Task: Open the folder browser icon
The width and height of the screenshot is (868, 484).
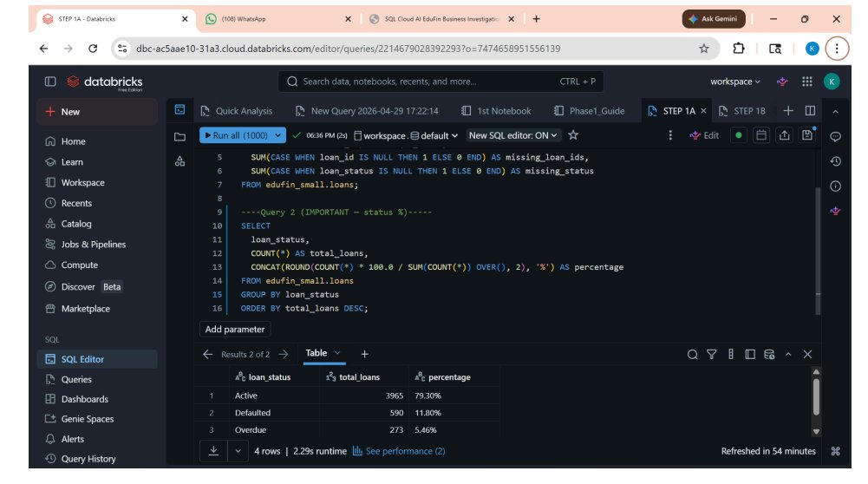Action: pyautogui.click(x=179, y=136)
